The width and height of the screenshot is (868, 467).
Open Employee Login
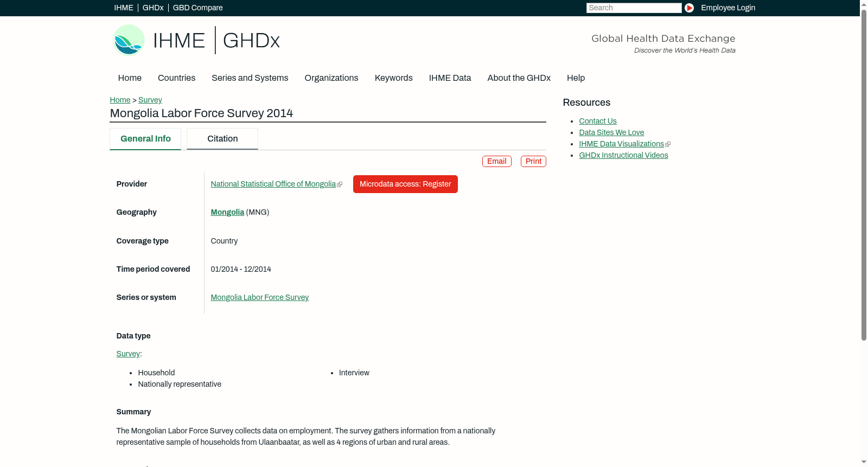[x=728, y=8]
